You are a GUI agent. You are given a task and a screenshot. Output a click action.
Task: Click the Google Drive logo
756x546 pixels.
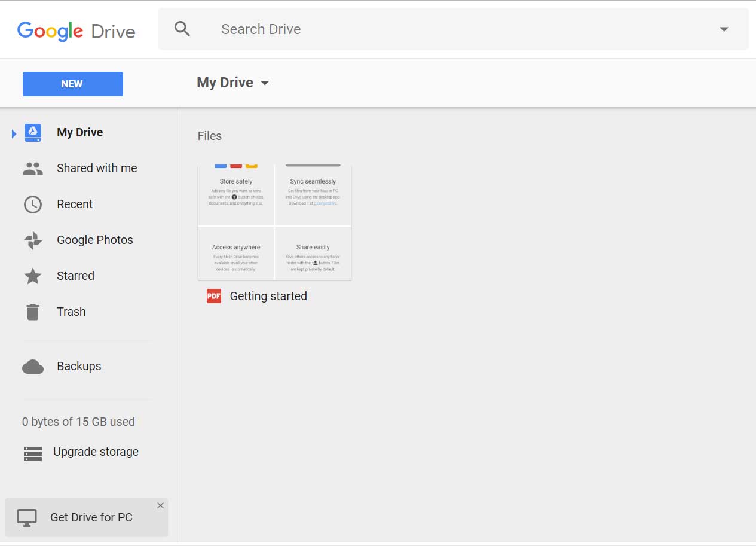click(76, 31)
